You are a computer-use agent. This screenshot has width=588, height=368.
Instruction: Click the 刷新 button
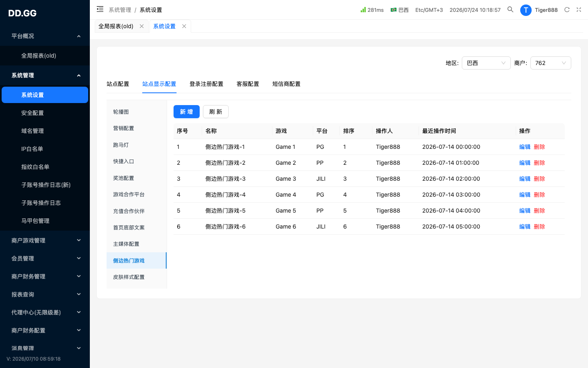click(216, 112)
